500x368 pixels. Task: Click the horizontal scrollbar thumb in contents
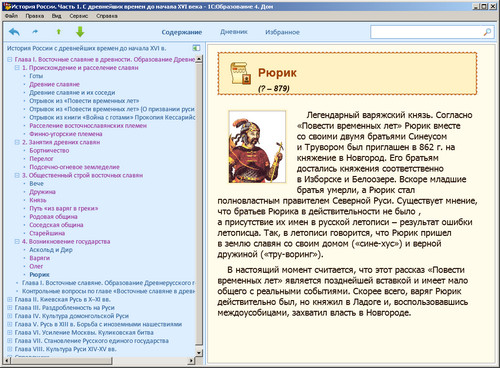61,361
